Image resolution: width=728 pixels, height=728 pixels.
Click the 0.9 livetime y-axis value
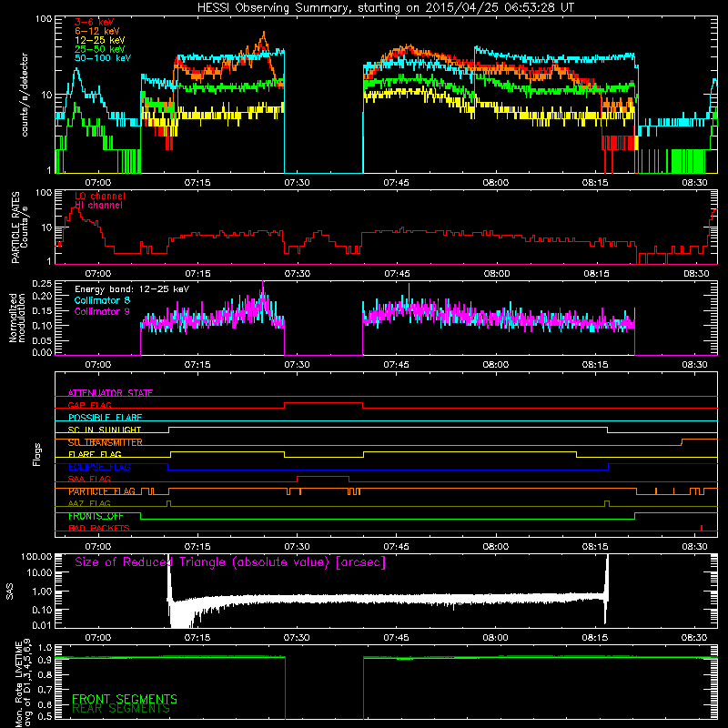coord(45,661)
